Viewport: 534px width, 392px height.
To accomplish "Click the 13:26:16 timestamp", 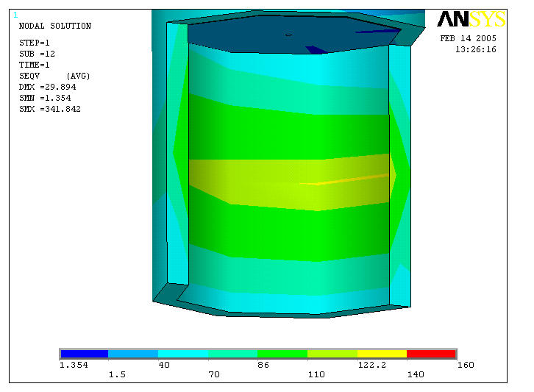I will coord(476,49).
